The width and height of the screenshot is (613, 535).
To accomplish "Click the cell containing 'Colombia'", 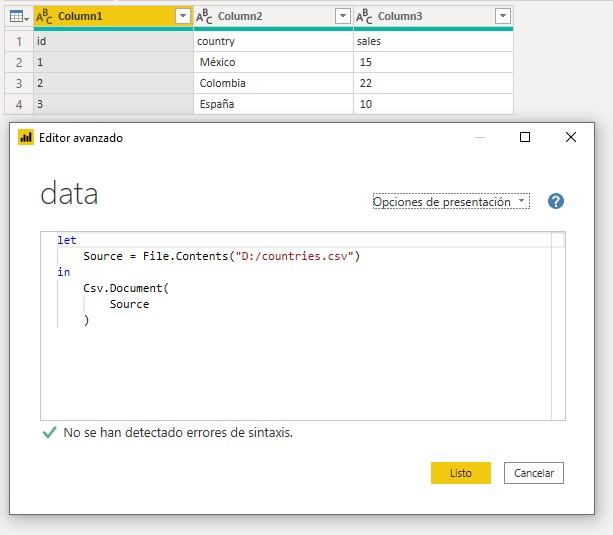I will click(x=274, y=83).
